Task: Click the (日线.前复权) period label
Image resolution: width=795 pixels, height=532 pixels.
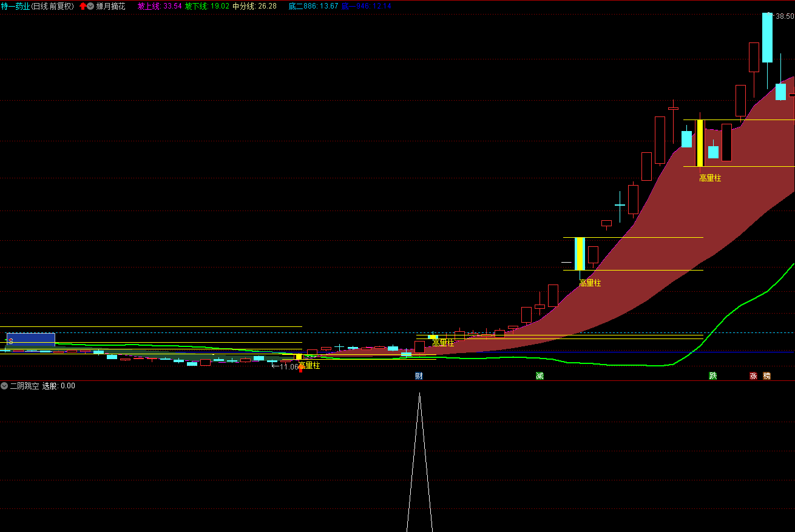Action: [x=52, y=6]
